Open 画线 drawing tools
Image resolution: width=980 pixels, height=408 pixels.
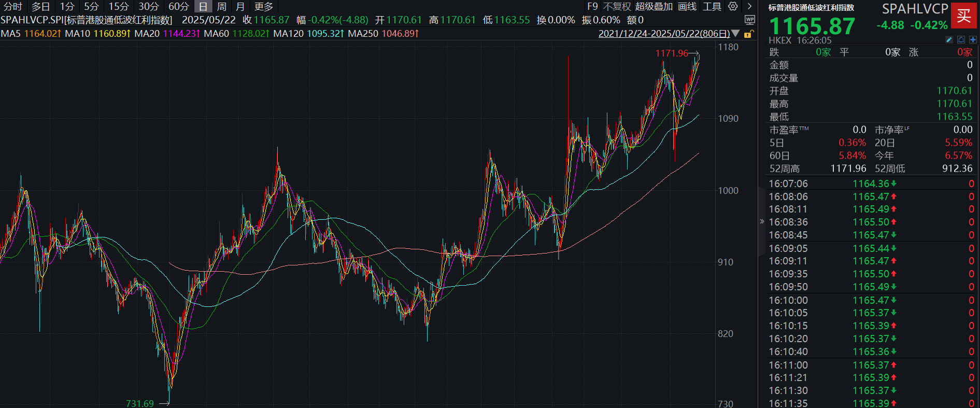click(687, 6)
